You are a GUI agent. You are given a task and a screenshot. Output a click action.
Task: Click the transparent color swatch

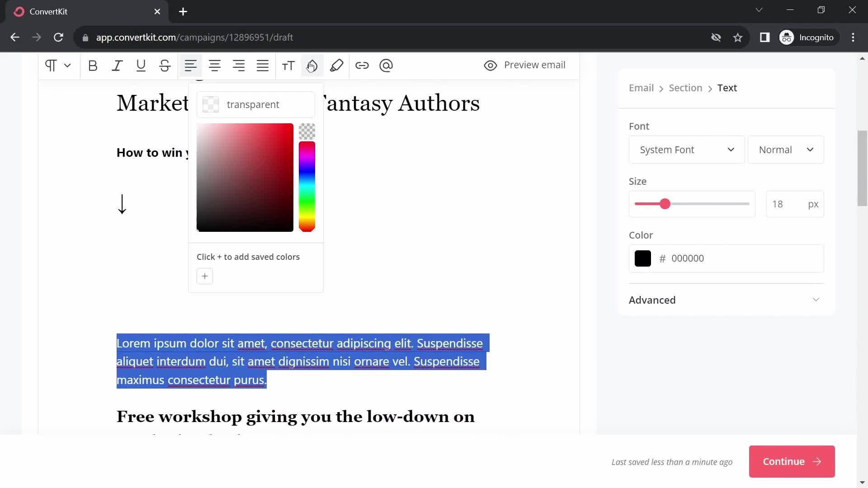pyautogui.click(x=210, y=104)
